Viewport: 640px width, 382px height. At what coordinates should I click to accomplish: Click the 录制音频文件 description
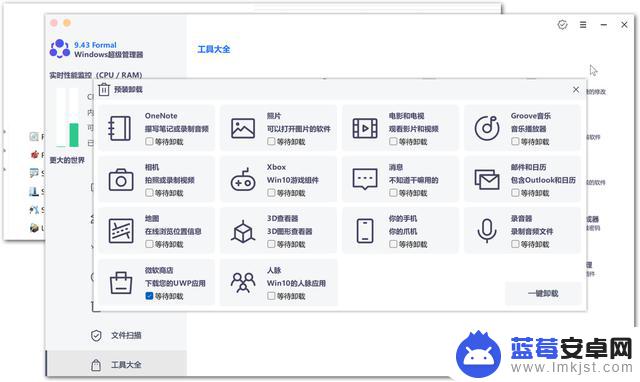pyautogui.click(x=532, y=231)
